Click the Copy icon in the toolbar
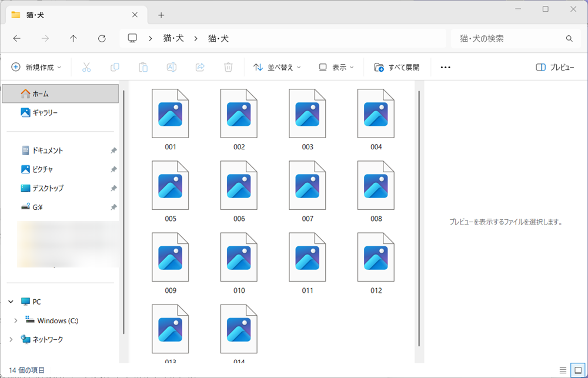588x378 pixels. [x=115, y=66]
